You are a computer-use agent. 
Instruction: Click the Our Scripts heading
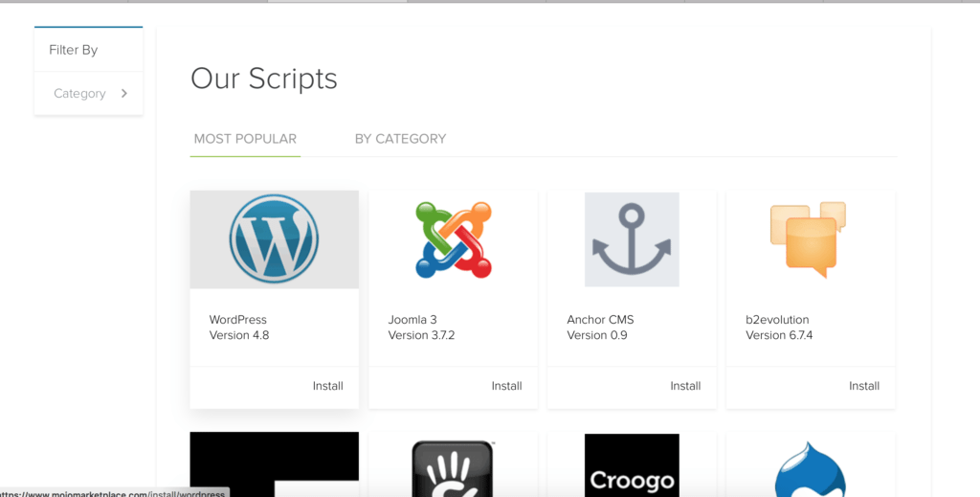tap(264, 79)
